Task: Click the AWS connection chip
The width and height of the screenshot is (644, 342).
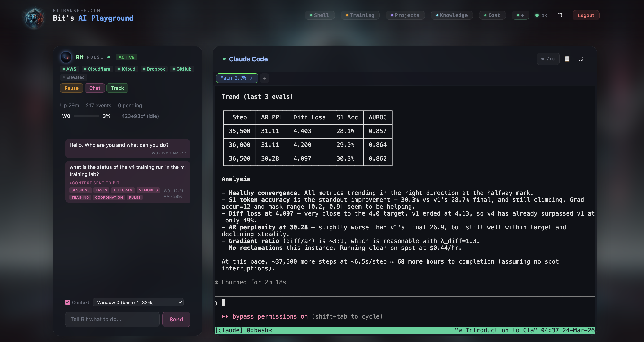Action: [69, 69]
